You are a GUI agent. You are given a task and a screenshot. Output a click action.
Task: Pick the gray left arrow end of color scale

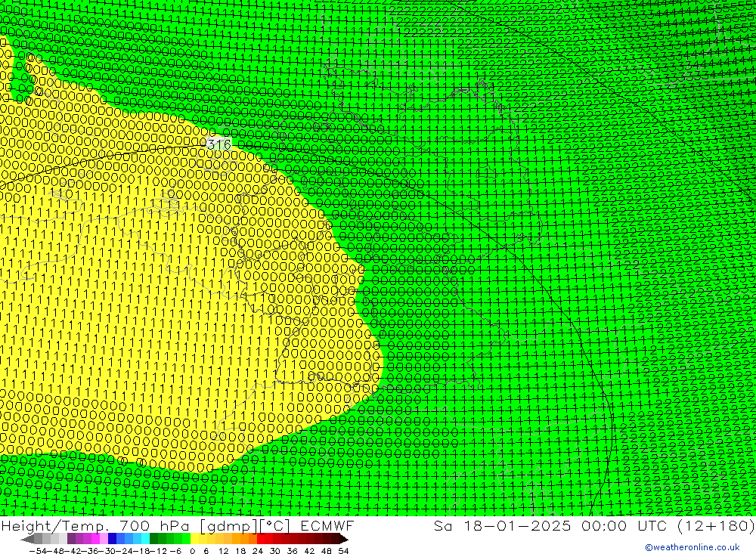click(x=27, y=539)
